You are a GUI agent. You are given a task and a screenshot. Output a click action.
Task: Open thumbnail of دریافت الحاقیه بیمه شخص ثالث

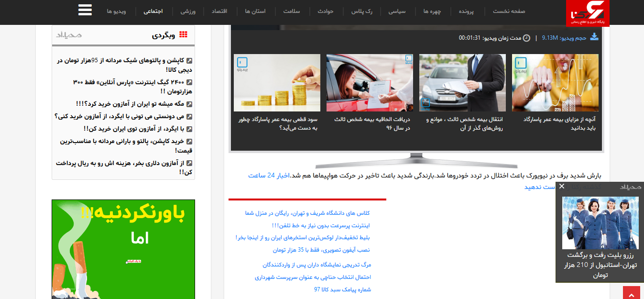370,83
